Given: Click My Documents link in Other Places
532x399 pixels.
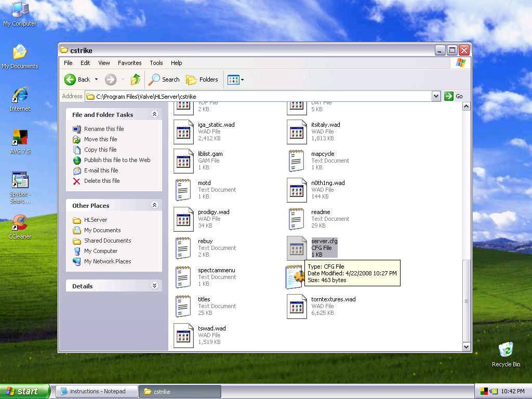Looking at the screenshot, I should click(102, 230).
